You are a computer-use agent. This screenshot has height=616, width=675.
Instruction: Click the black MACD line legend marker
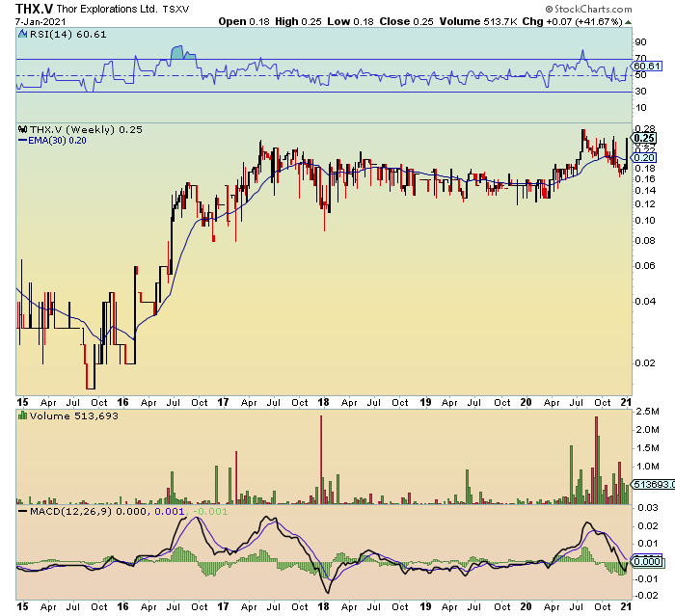[23, 511]
